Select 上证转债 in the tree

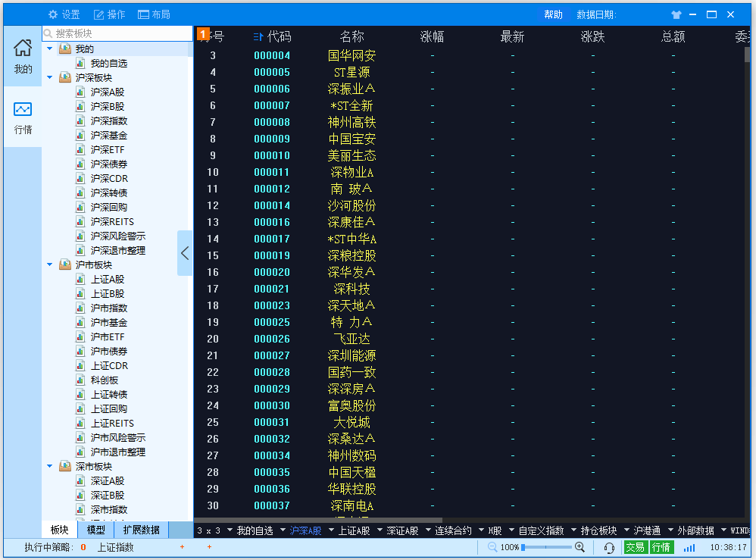[x=109, y=395]
